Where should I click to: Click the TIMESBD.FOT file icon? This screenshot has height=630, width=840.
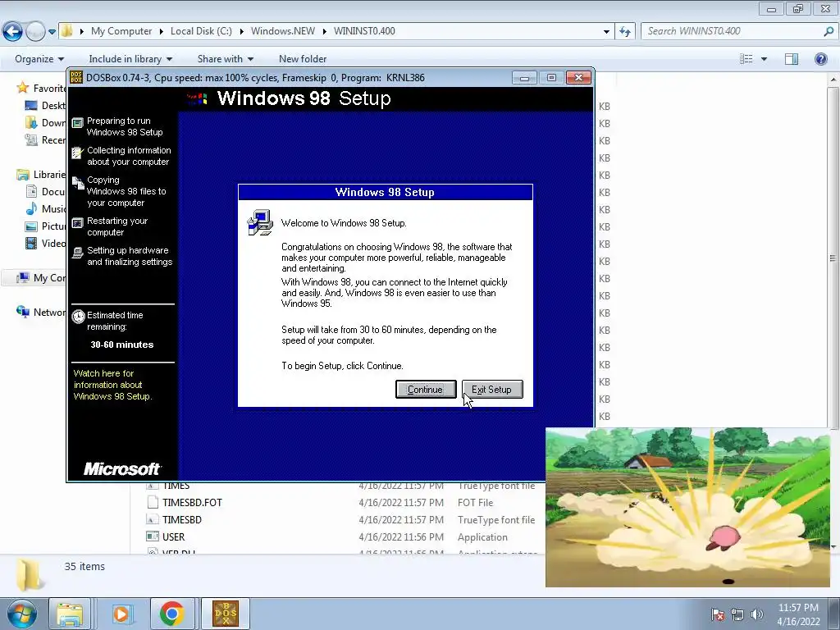[x=153, y=503]
